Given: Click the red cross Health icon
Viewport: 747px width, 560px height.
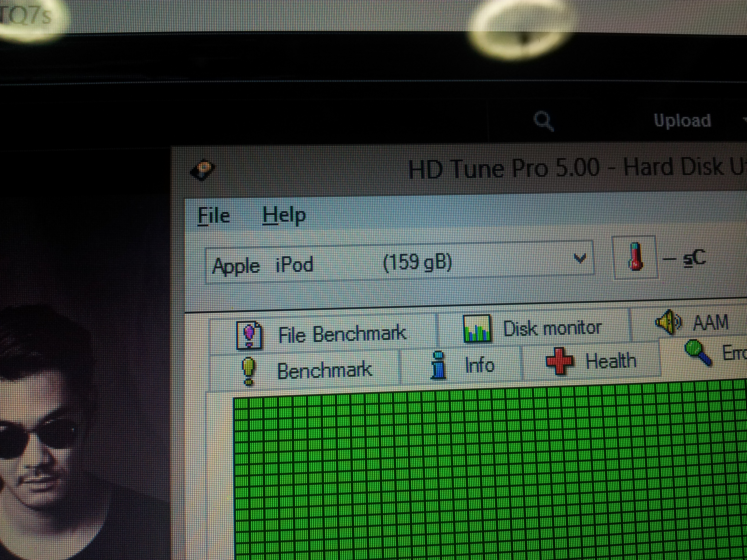Looking at the screenshot, I should coord(559,361).
